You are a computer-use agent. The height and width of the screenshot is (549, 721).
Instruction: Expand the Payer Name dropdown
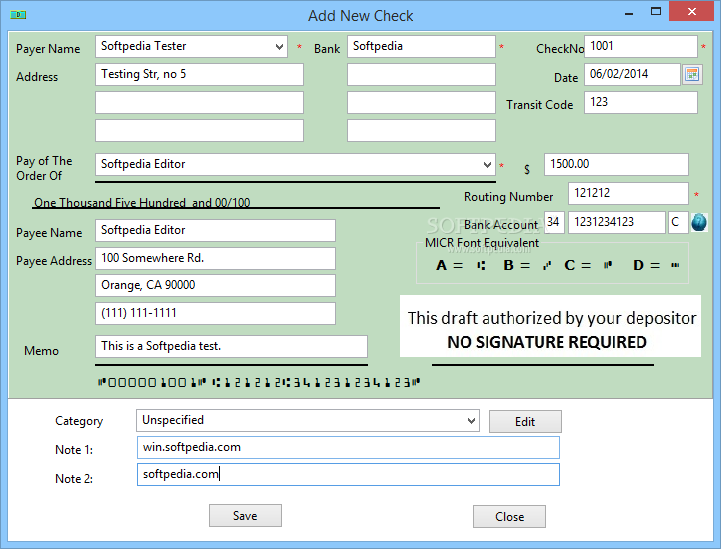(x=279, y=46)
